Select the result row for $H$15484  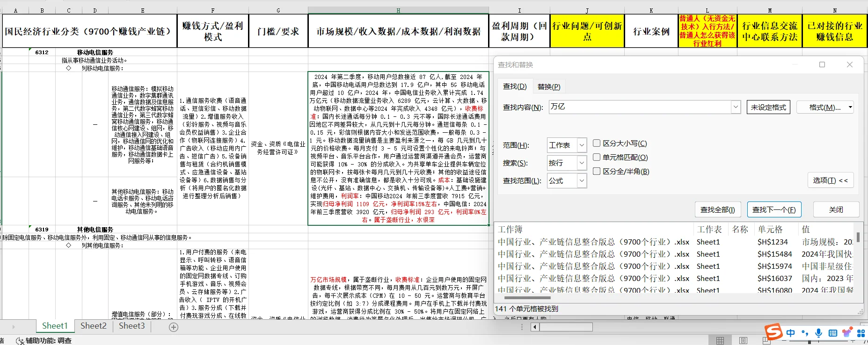(674, 254)
